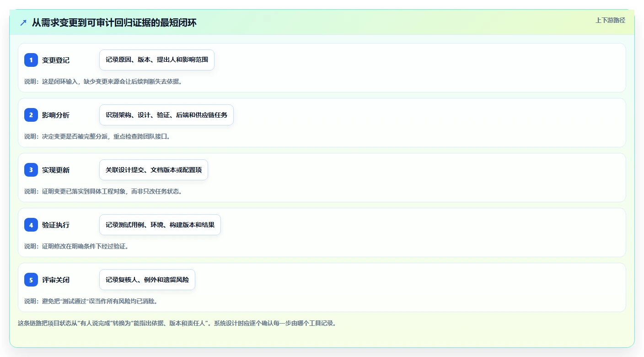The height and width of the screenshot is (357, 644).
Task: Select the 验证执行 step title
Action: pyautogui.click(x=56, y=225)
